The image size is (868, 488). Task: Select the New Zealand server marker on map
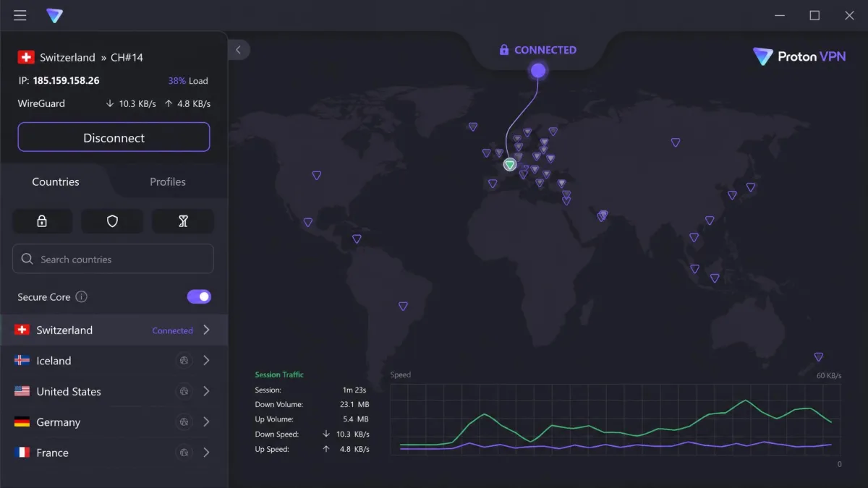coord(819,356)
